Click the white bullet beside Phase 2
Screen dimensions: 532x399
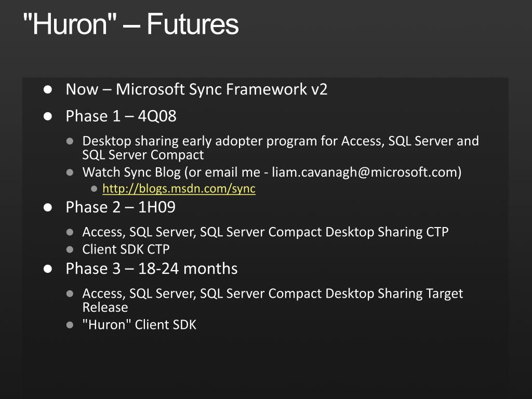click(x=48, y=207)
